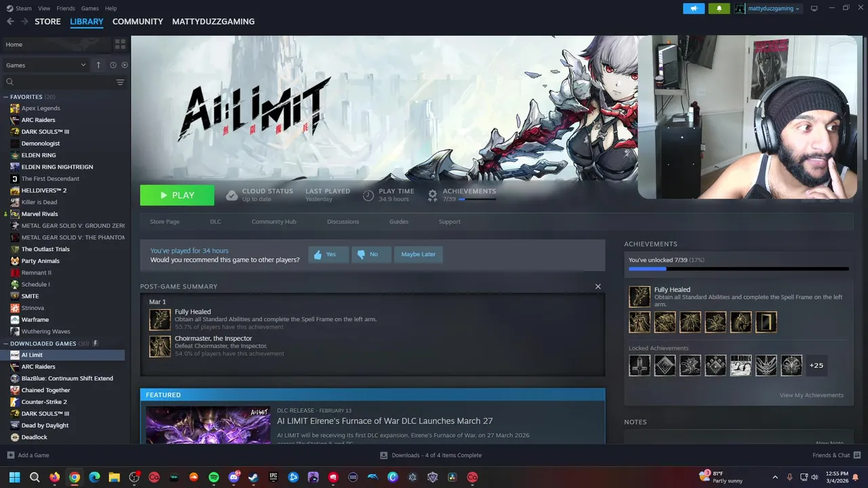The image size is (868, 488).
Task: Open the MATTYDUZZGAMING profile tab
Action: coord(213,22)
